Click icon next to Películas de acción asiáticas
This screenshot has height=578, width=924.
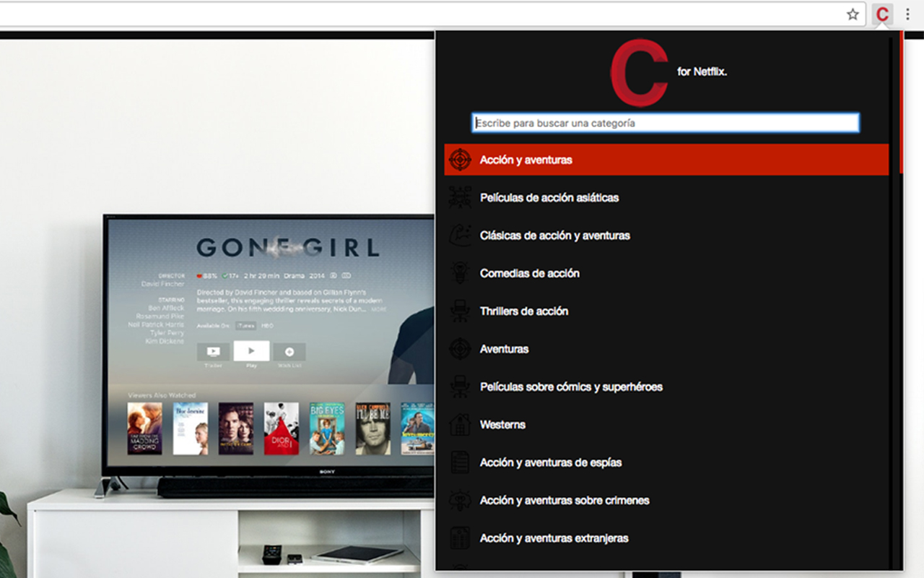coord(460,197)
